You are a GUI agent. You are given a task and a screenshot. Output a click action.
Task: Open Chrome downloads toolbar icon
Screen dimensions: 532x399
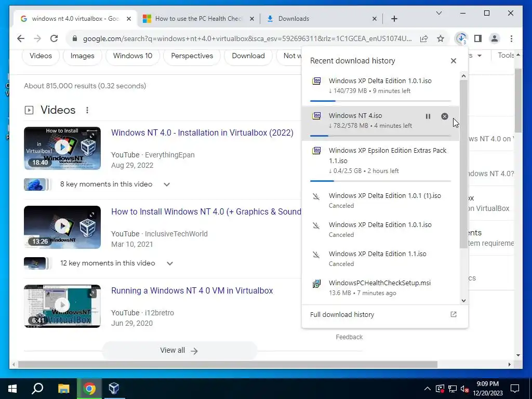tap(461, 38)
